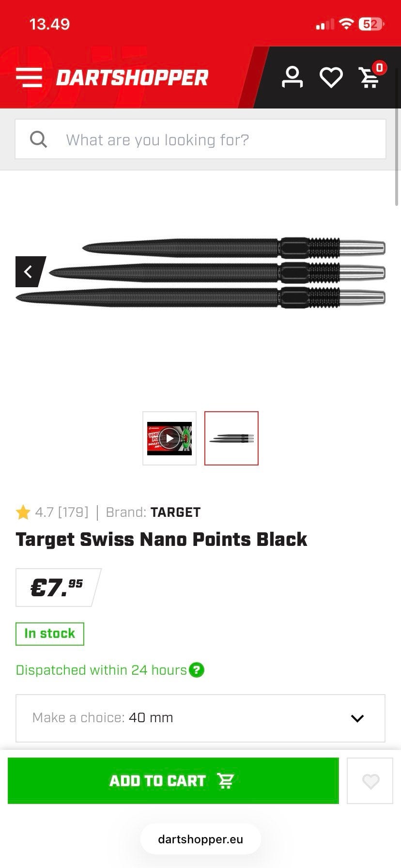The image size is (401, 868).
Task: Click the dispatch info question mark
Action: pos(197,670)
